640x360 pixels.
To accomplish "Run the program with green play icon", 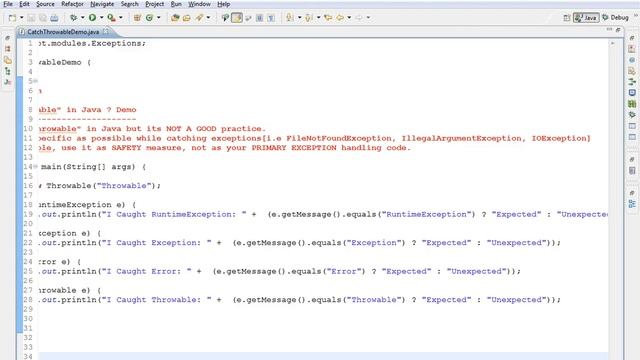I will 93,18.
